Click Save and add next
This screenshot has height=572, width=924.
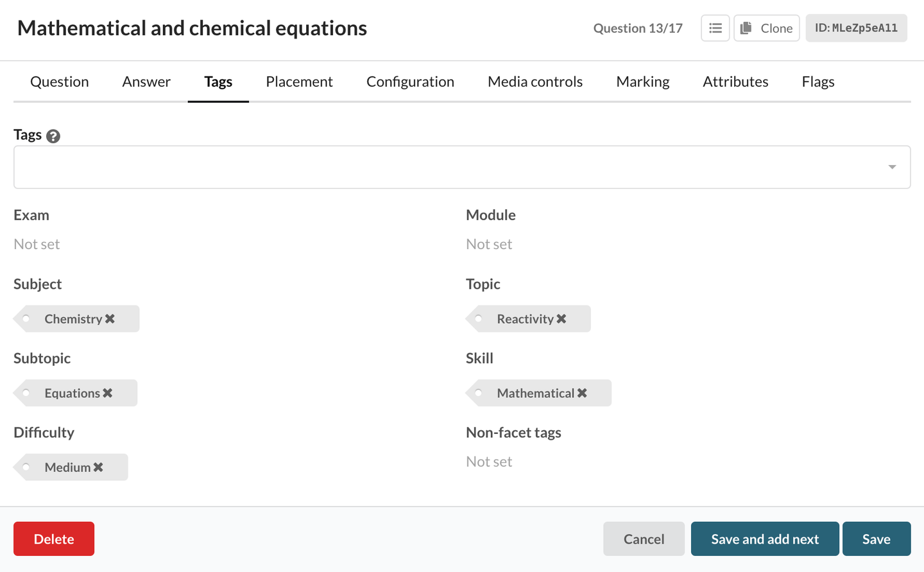point(764,539)
